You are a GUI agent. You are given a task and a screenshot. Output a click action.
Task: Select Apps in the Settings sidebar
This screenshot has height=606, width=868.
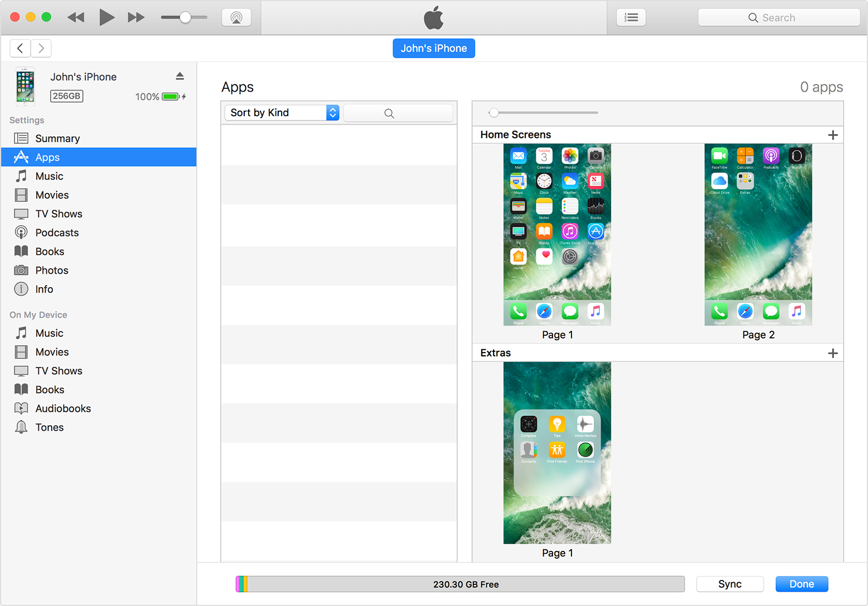[98, 157]
